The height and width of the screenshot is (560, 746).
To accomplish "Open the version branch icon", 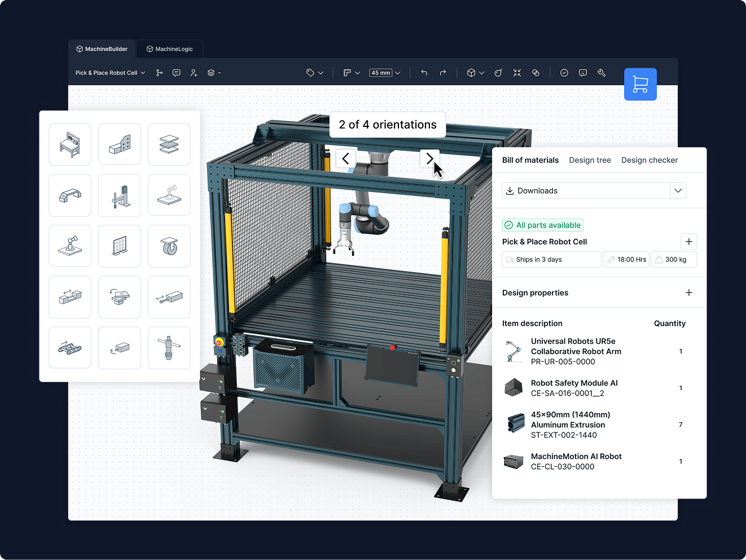I will (160, 73).
